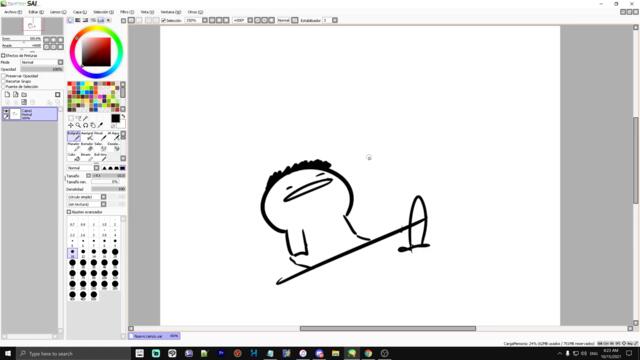Open File Explorer from the taskbar
The height and width of the screenshot is (360, 640).
336,353
